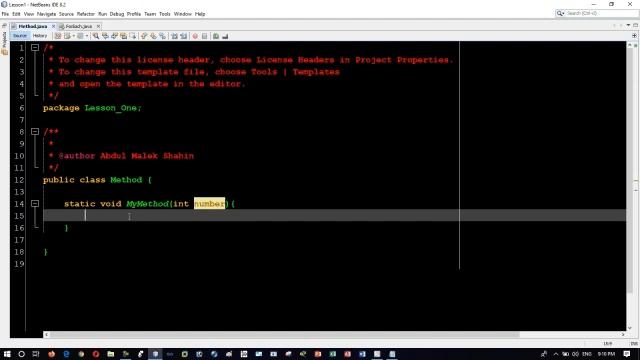Close the Method.java tab

pos(53,26)
